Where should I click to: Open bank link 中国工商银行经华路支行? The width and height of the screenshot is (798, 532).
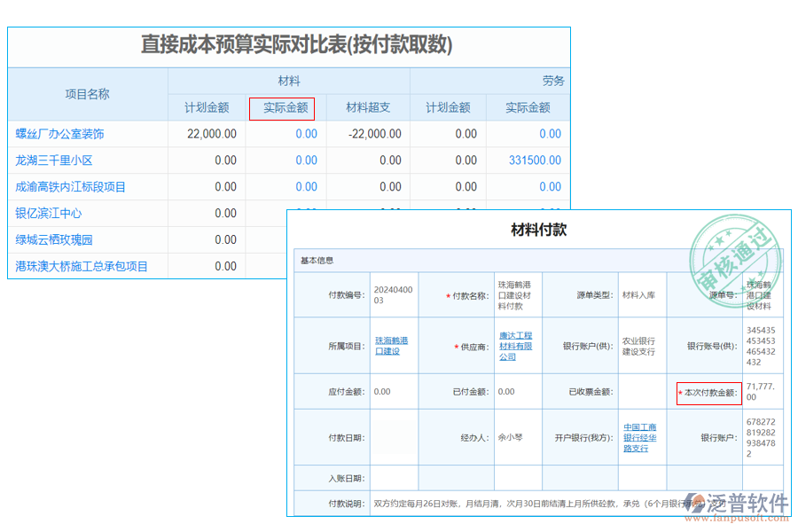pos(640,435)
